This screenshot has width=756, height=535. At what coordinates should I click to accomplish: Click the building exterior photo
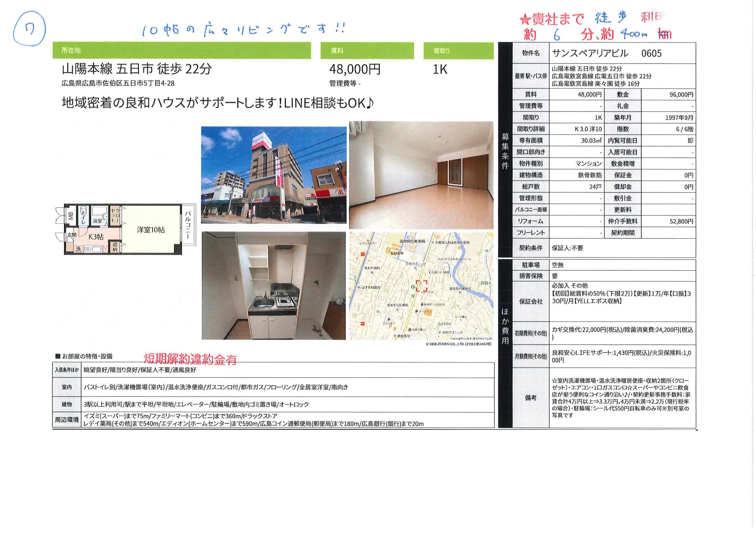(274, 175)
